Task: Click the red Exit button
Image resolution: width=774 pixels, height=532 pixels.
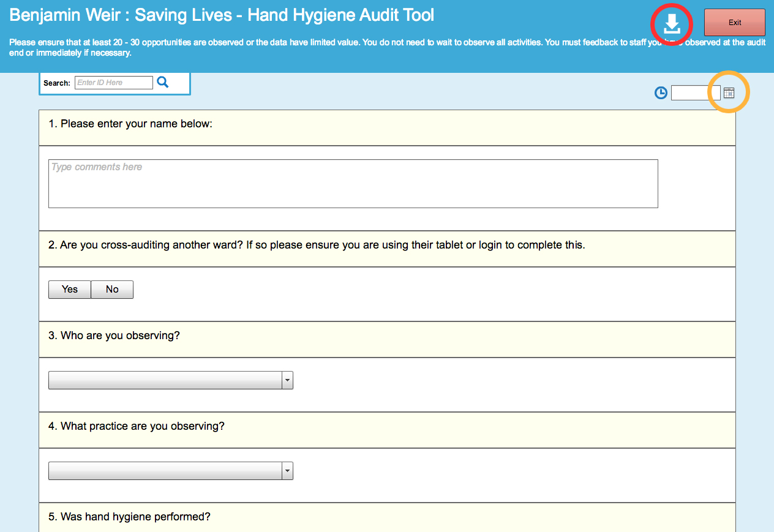Action: click(x=734, y=23)
